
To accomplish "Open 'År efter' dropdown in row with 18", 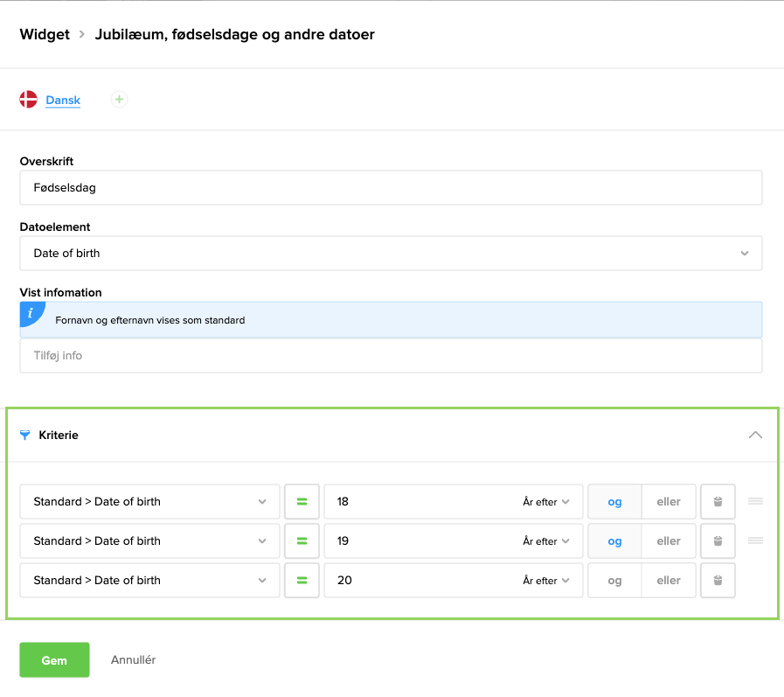I will [546, 502].
